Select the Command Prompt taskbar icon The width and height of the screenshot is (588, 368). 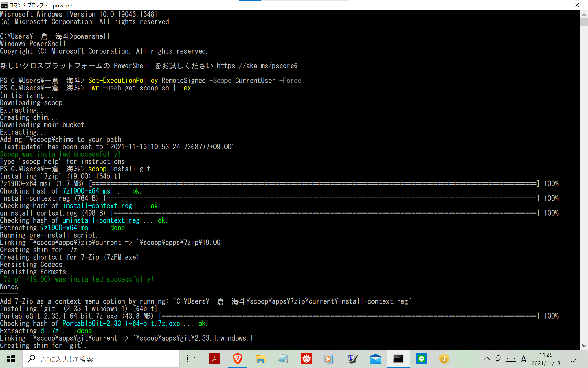(x=398, y=359)
